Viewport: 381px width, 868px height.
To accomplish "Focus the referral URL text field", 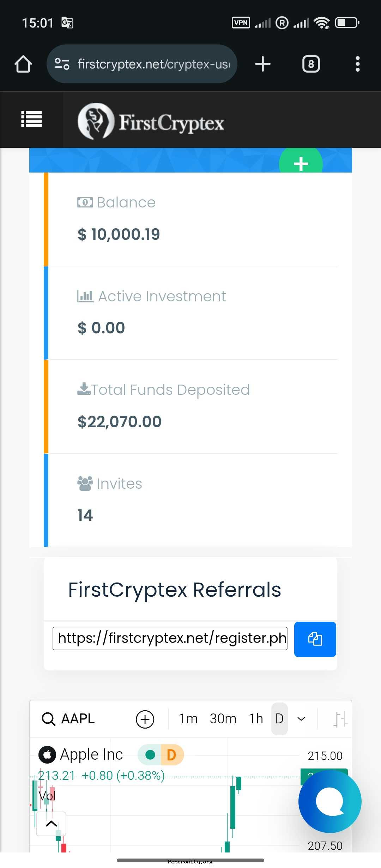I will [x=170, y=638].
